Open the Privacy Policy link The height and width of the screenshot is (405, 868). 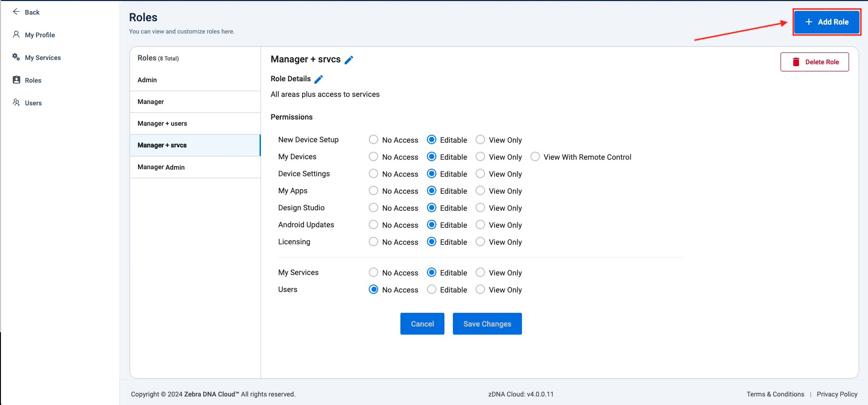[x=837, y=394]
